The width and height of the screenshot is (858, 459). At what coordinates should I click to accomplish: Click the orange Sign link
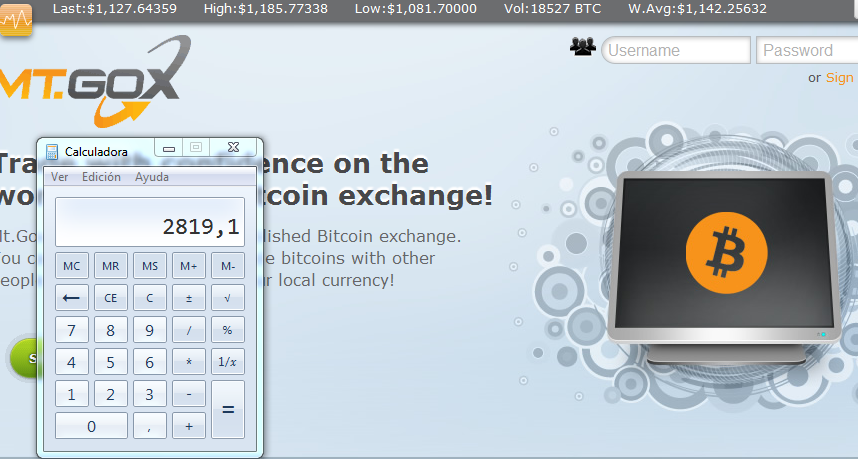click(x=840, y=78)
